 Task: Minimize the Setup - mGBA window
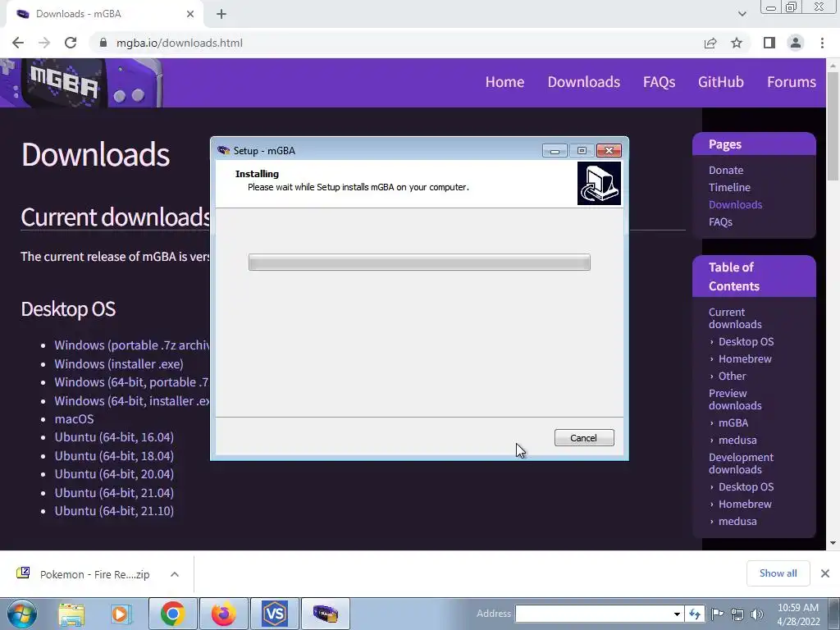(555, 151)
